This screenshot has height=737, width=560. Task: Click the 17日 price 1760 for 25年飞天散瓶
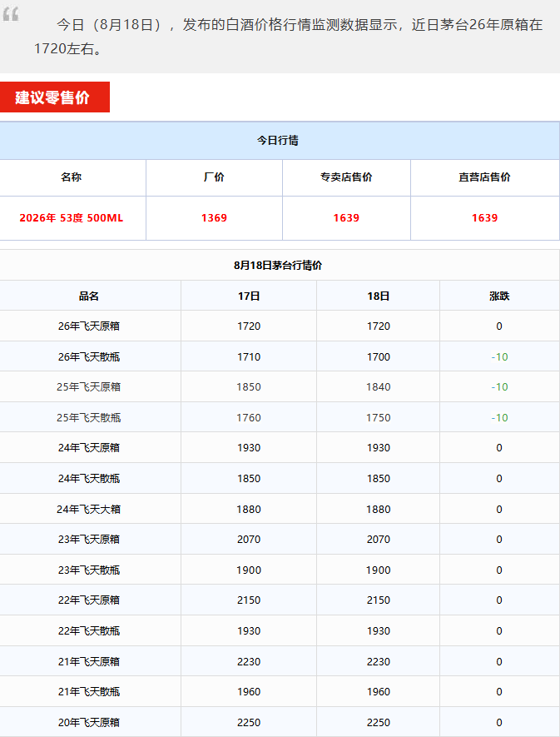point(249,418)
